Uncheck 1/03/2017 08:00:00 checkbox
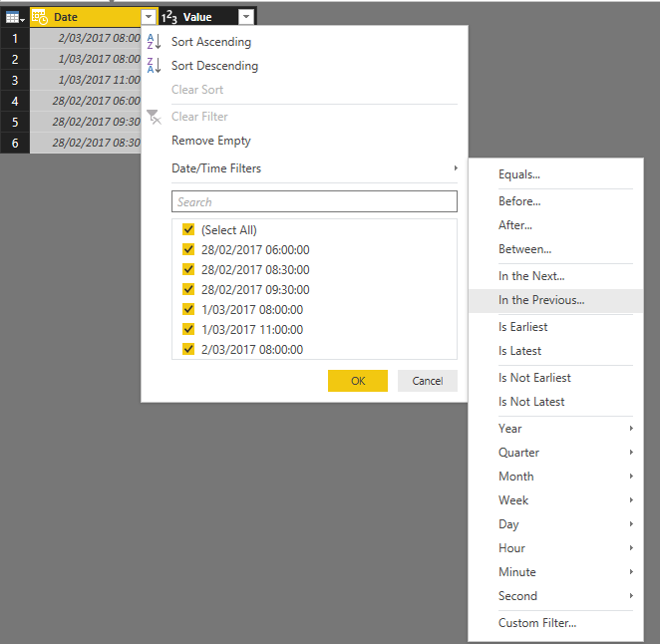The image size is (660, 644). click(188, 309)
